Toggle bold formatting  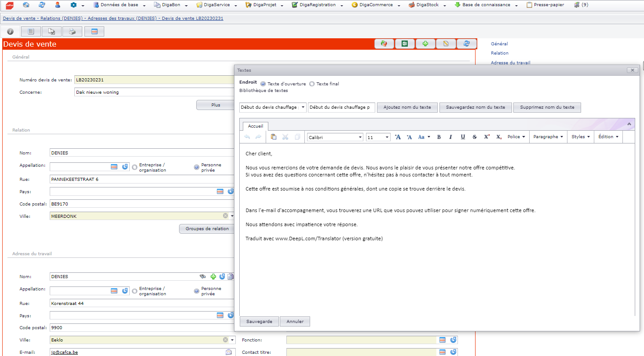coord(439,137)
